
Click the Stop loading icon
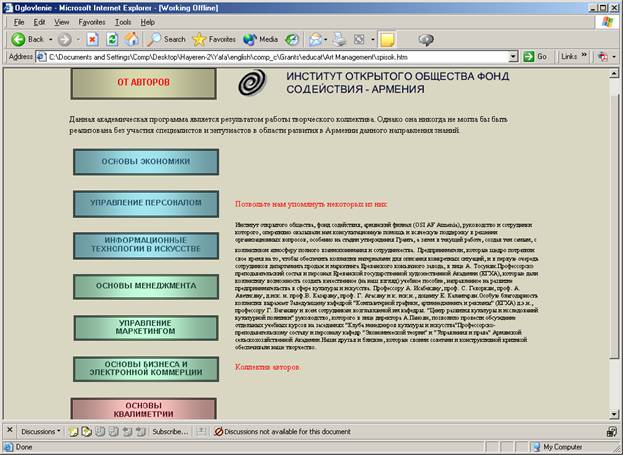point(92,39)
